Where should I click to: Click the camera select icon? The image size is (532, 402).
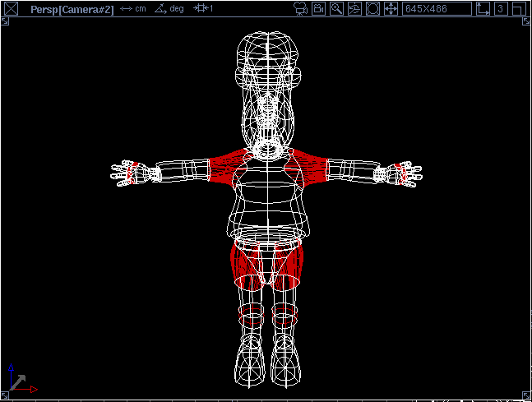click(x=318, y=9)
